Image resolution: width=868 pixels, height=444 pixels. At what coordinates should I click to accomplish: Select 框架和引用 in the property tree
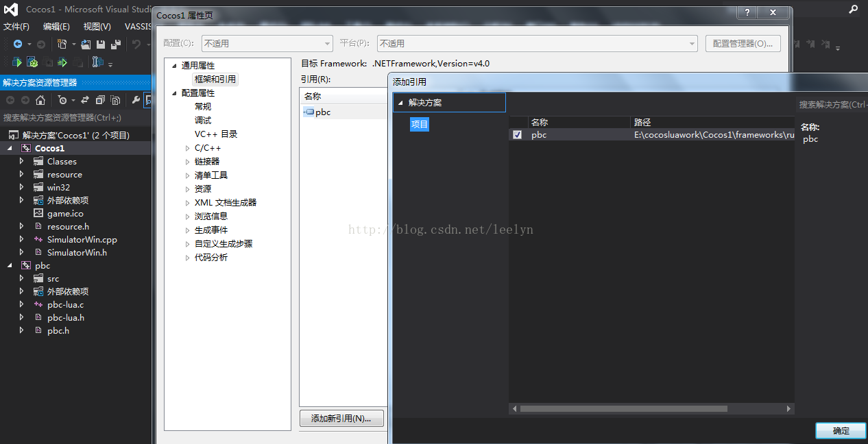pos(215,79)
